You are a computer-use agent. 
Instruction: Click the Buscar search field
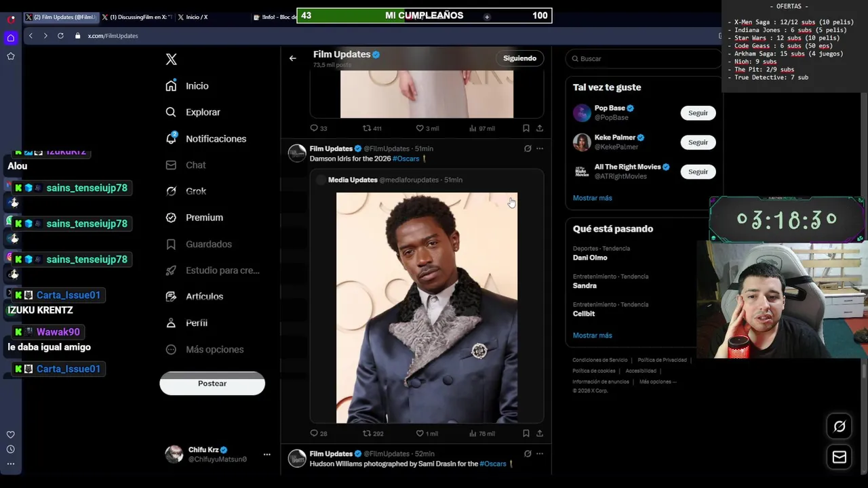(642, 59)
